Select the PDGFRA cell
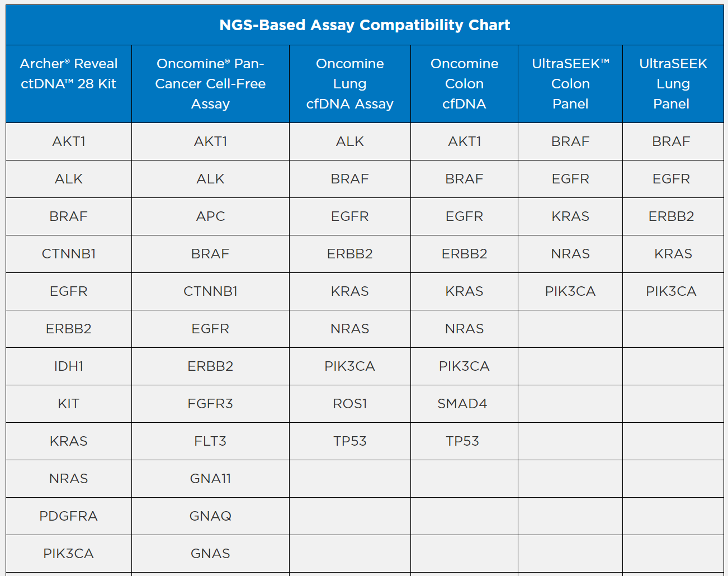This screenshot has height=576, width=728. [x=69, y=516]
